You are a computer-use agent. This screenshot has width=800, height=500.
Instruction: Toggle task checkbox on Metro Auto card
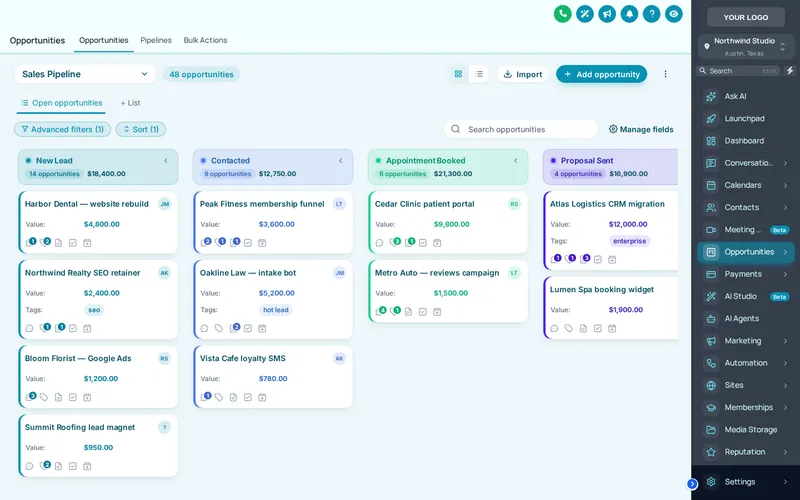pos(423,312)
